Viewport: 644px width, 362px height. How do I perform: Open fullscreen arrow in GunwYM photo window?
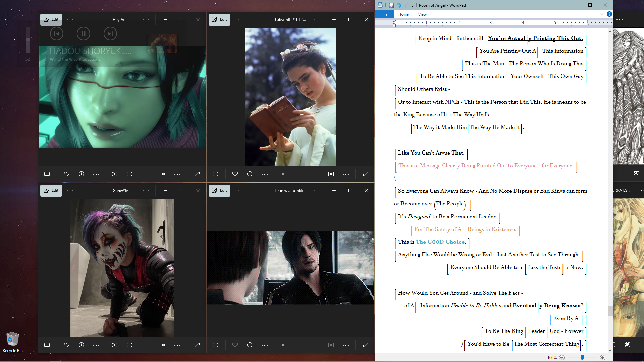click(197, 345)
